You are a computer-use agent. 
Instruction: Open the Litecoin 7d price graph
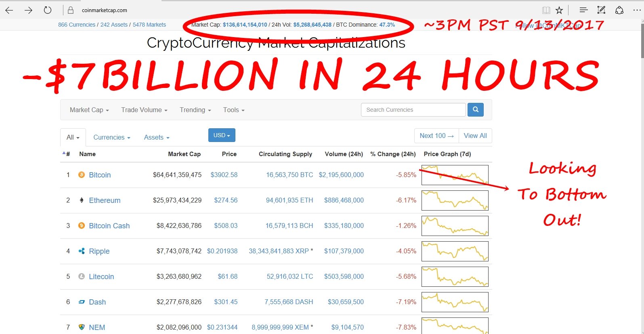click(455, 277)
